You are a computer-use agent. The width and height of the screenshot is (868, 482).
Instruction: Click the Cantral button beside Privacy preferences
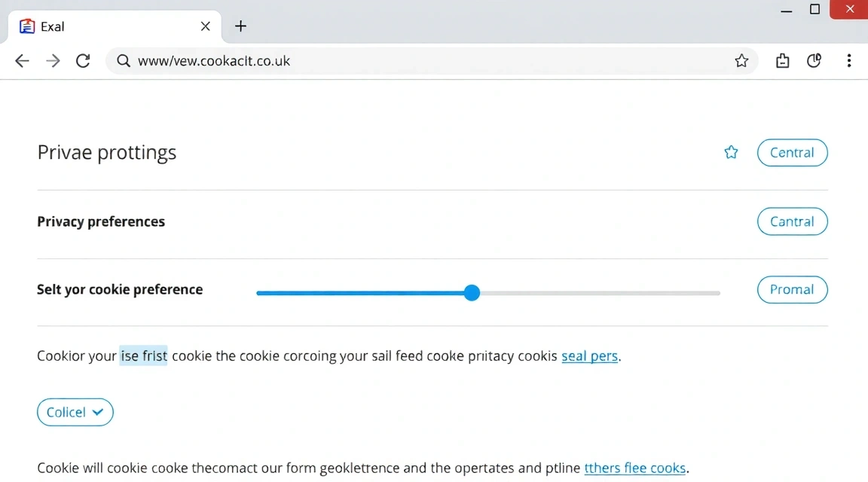[792, 222]
